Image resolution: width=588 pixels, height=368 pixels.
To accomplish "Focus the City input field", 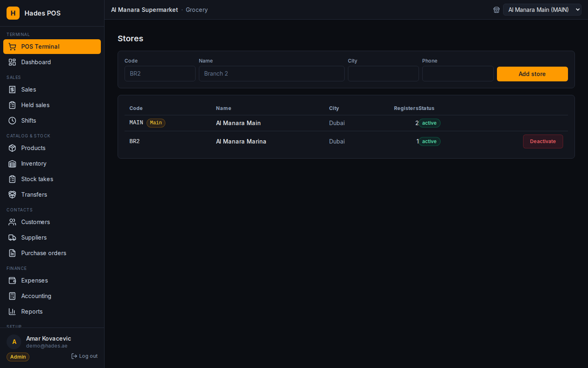I will click(383, 74).
